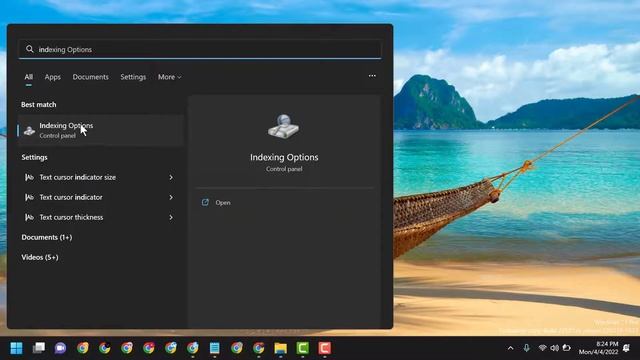This screenshot has height=360, width=640.
Task: Click the large Indexing Options icon in preview pane
Action: coord(284,126)
